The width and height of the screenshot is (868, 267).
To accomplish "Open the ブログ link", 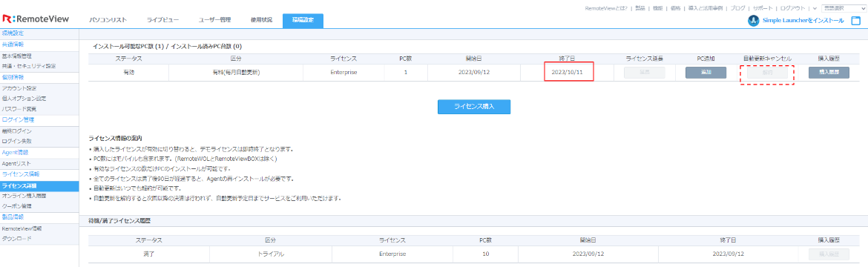I will pos(737,8).
